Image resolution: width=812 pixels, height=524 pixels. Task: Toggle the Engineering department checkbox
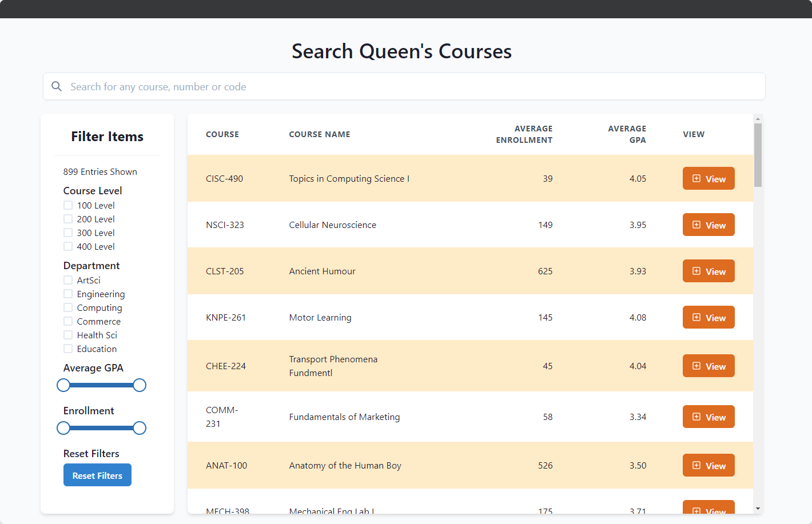pos(68,294)
